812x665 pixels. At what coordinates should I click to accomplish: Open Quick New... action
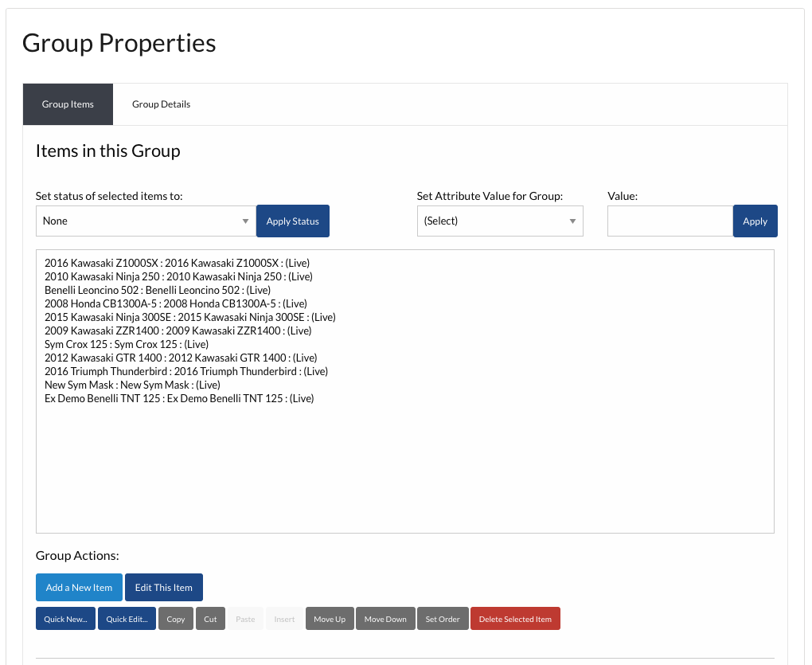[x=65, y=619]
